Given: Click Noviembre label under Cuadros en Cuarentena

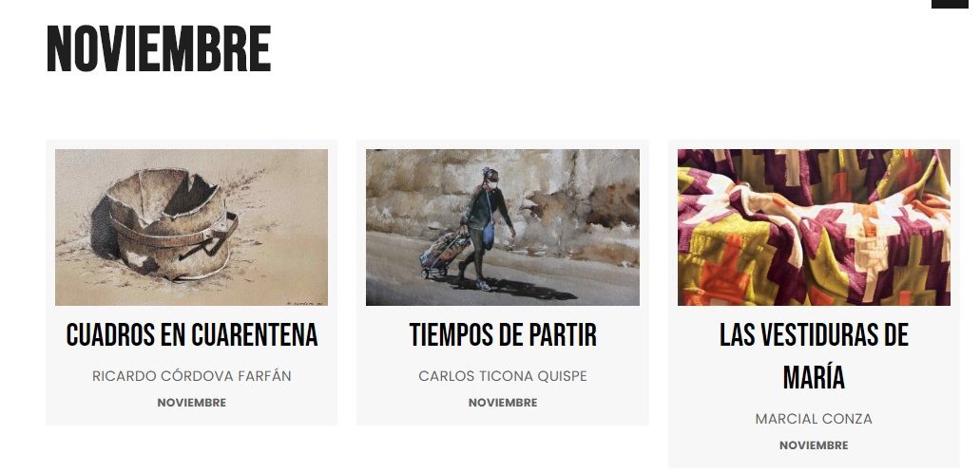Looking at the screenshot, I should tap(191, 403).
